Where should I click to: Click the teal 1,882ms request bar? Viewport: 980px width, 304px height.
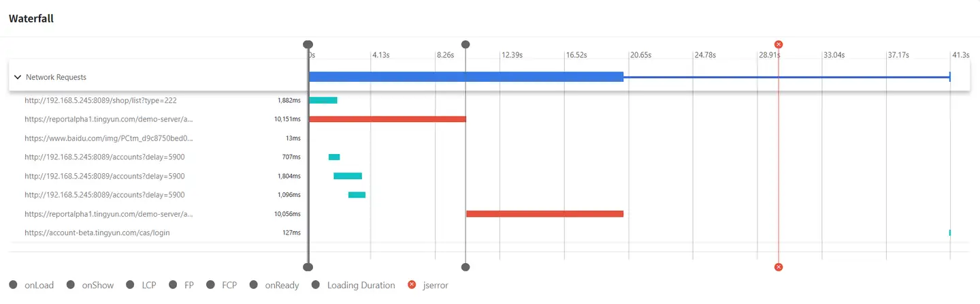(323, 100)
